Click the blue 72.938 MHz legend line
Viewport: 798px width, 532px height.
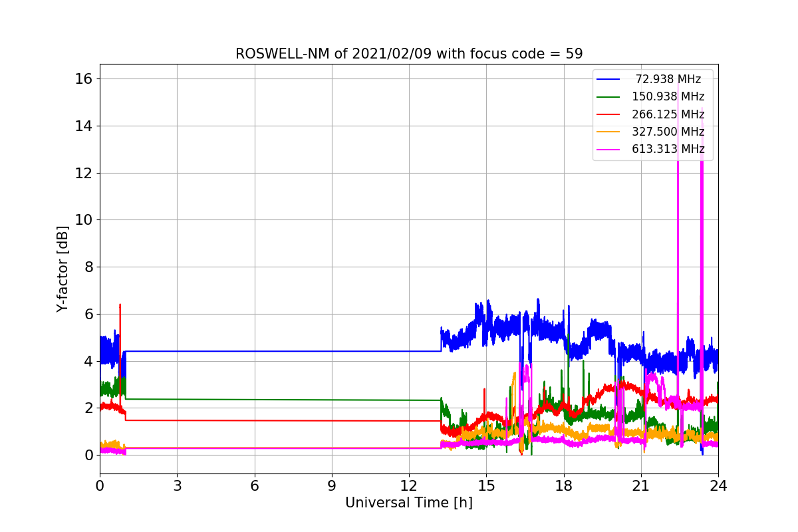click(x=608, y=79)
